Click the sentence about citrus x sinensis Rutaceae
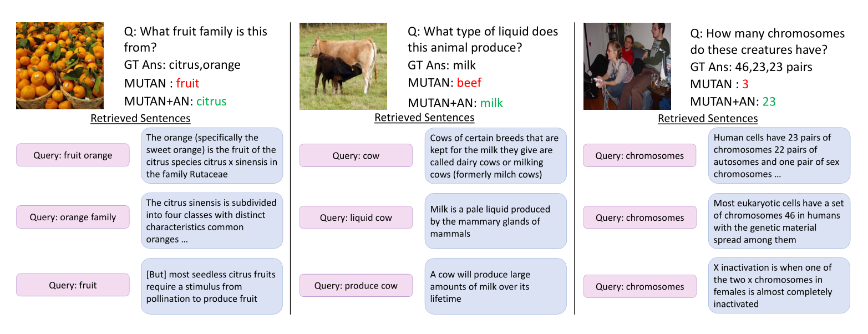 click(212, 155)
